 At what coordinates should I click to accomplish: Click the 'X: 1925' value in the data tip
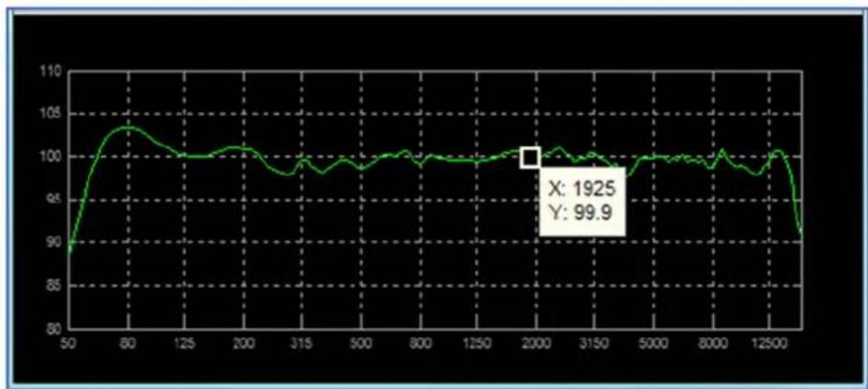point(582,189)
